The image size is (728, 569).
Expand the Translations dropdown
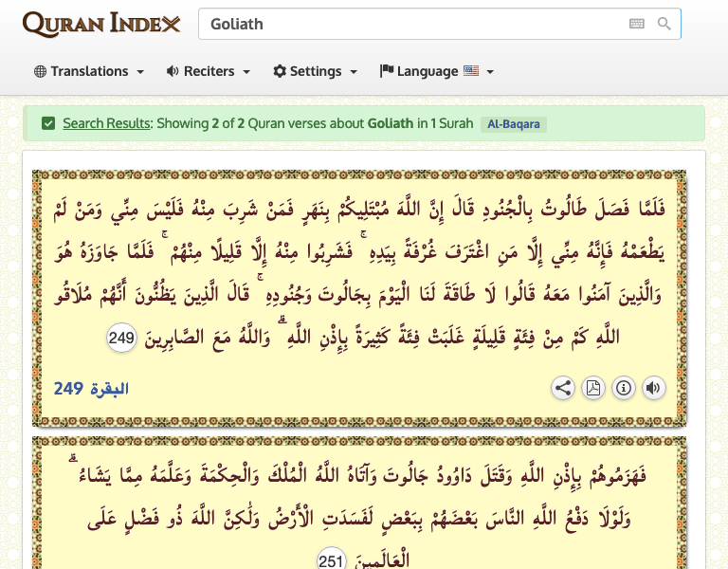(x=88, y=71)
